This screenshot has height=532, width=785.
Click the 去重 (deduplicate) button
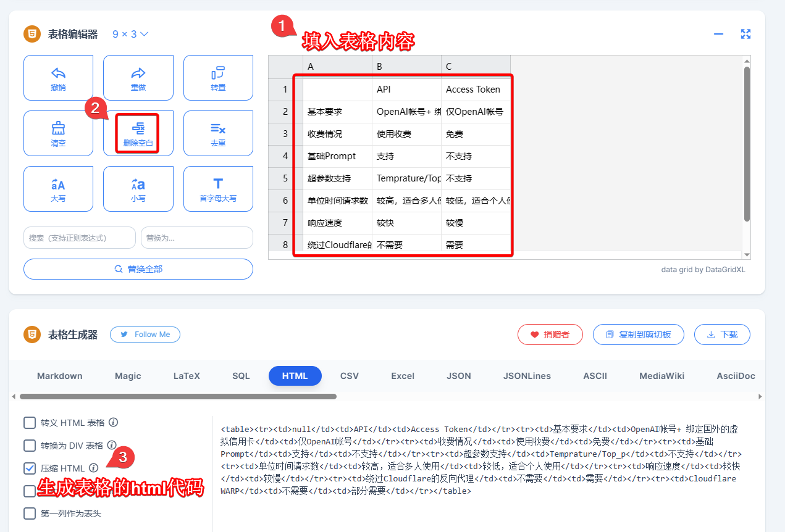(x=218, y=133)
